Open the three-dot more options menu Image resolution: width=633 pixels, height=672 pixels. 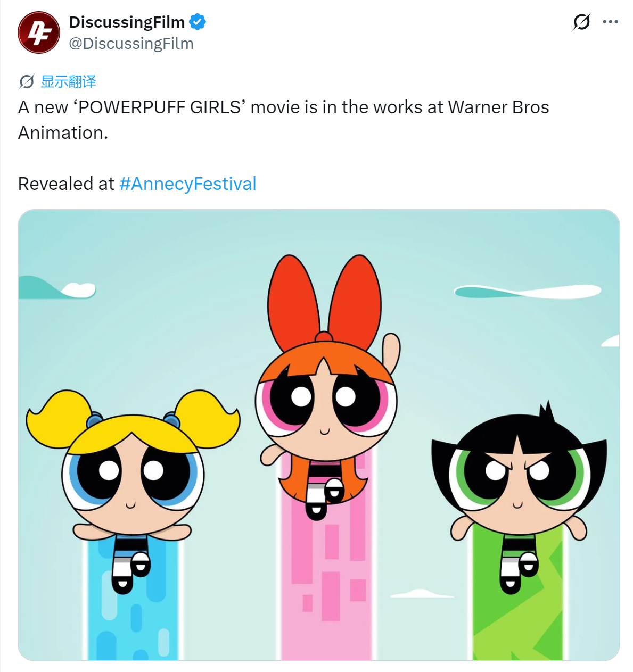pyautogui.click(x=610, y=22)
